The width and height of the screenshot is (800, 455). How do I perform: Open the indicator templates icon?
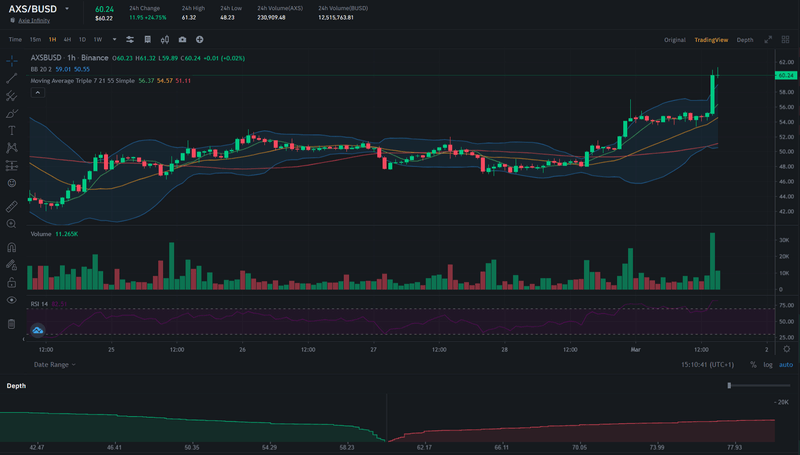point(147,39)
